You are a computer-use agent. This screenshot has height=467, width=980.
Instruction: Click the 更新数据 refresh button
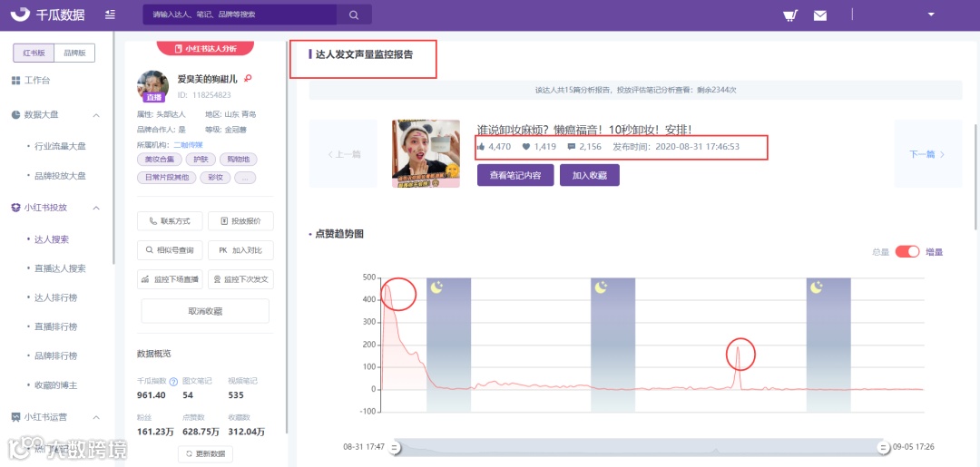pyautogui.click(x=206, y=453)
